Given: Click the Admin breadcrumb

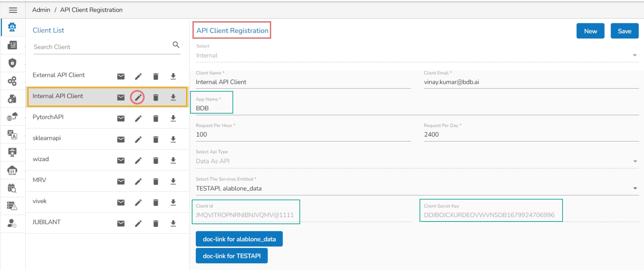Looking at the screenshot, I should pyautogui.click(x=41, y=10).
